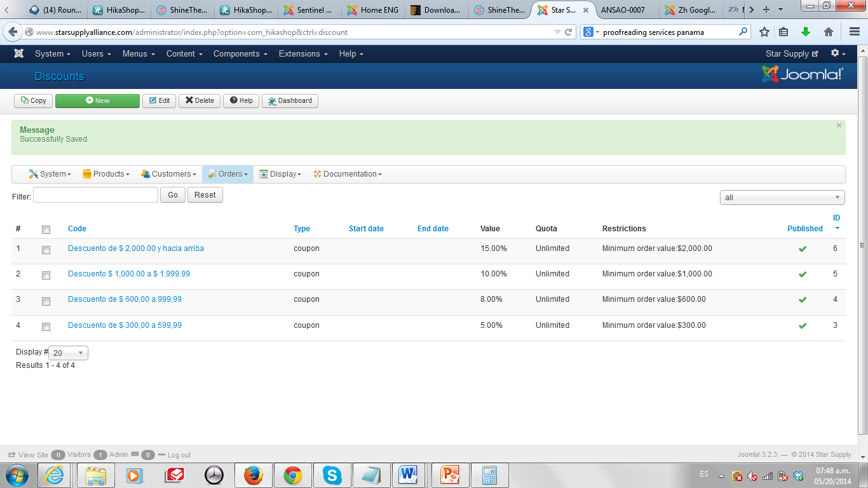
Task: Click the Copy toolbar button
Action: pos(33,100)
